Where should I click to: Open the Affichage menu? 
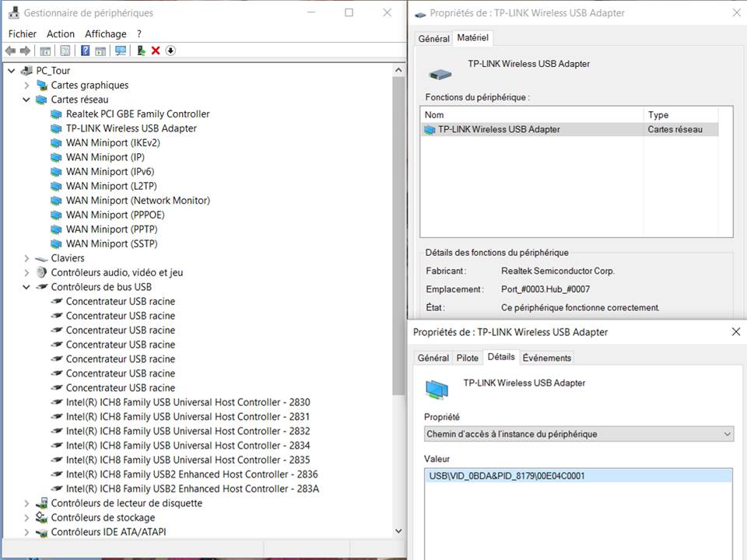(105, 33)
